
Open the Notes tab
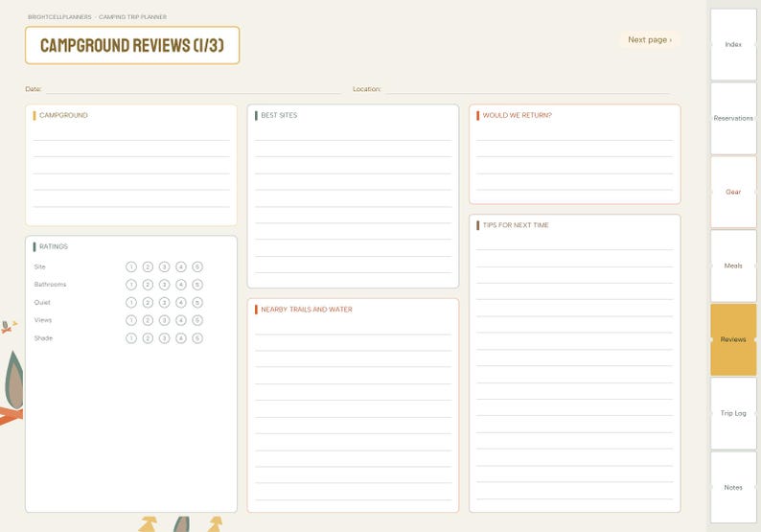pos(733,487)
